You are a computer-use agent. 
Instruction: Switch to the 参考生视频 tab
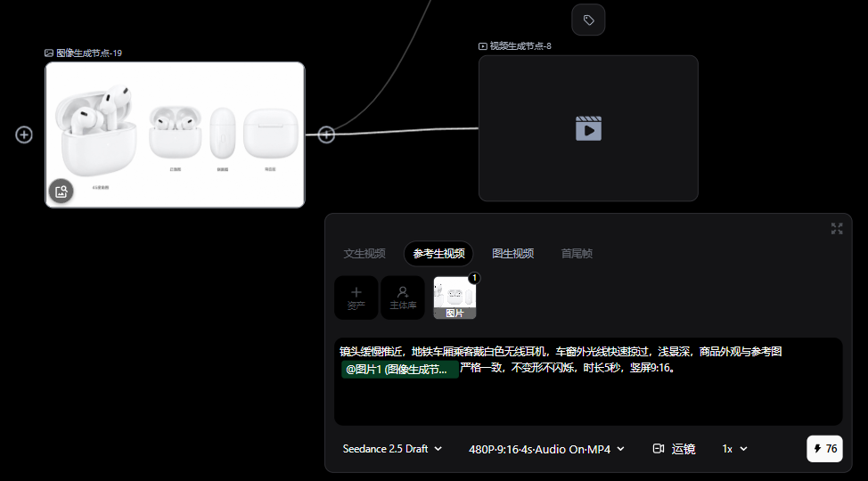pyautogui.click(x=438, y=254)
